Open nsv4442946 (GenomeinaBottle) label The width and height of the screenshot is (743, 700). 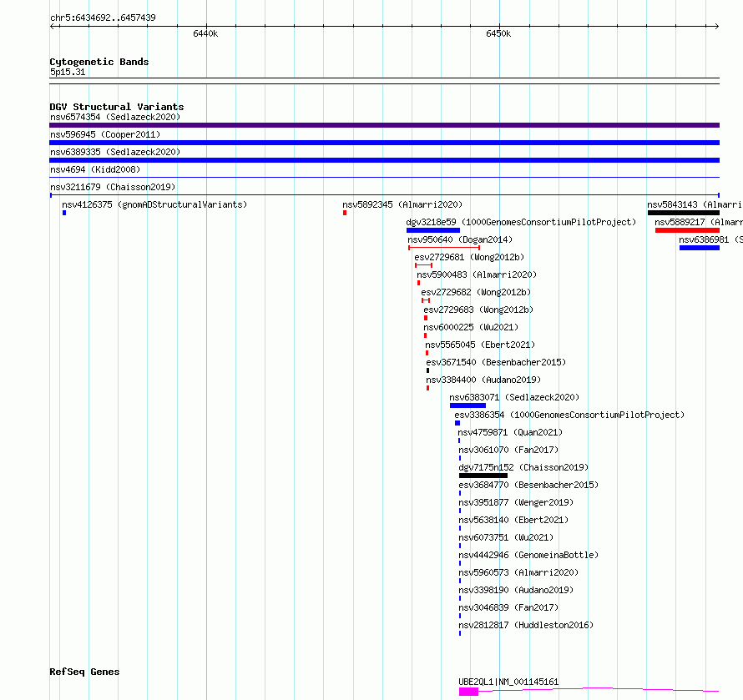point(528,555)
